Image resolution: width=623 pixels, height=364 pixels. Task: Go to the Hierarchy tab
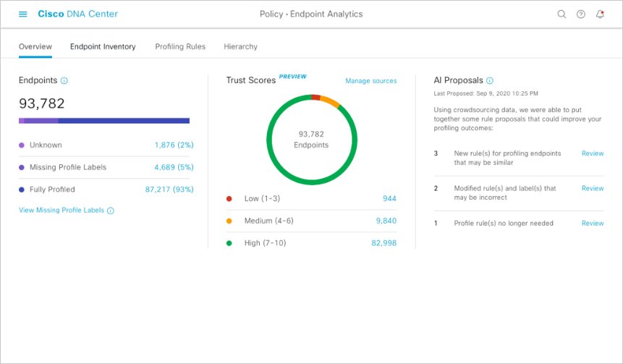(x=240, y=46)
